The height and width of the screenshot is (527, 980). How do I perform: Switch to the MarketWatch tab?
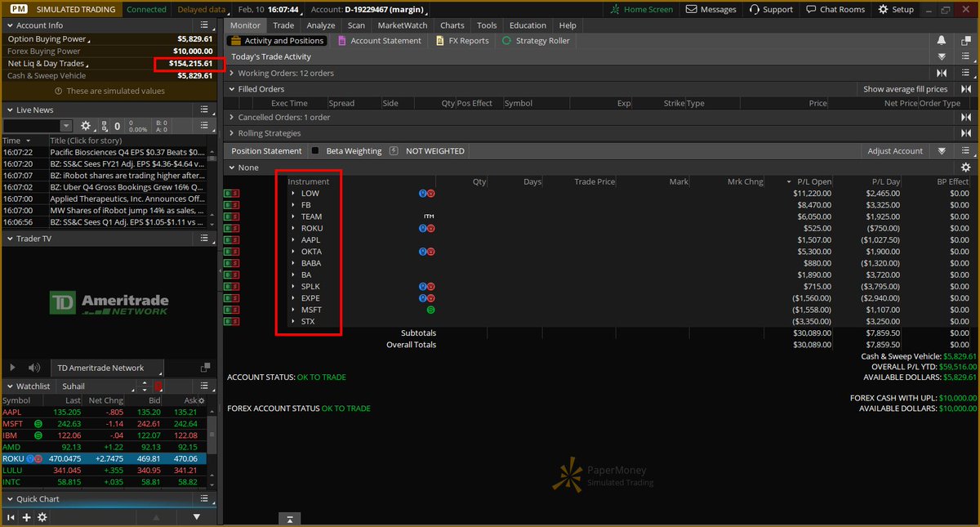click(402, 25)
